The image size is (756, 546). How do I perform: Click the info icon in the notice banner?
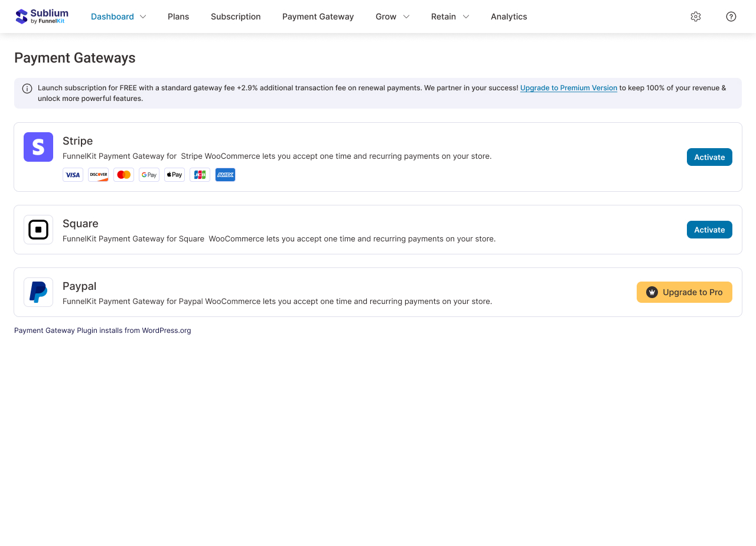[27, 89]
